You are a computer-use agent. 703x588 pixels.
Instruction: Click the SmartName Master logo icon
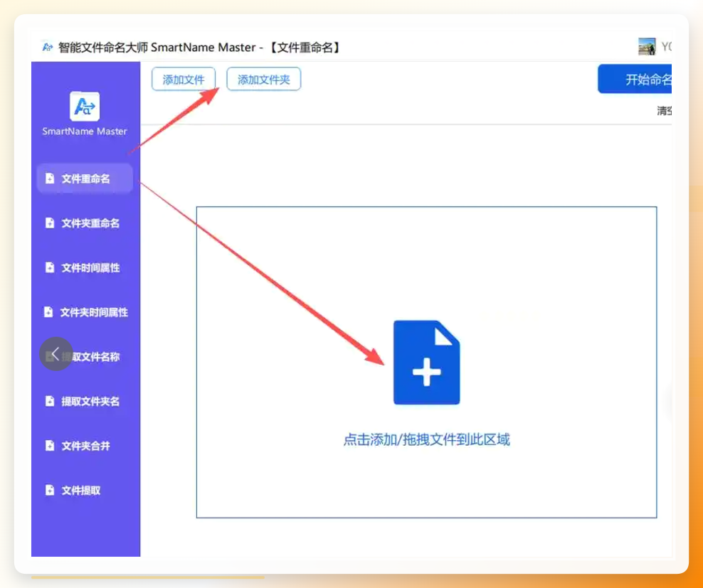(x=85, y=106)
